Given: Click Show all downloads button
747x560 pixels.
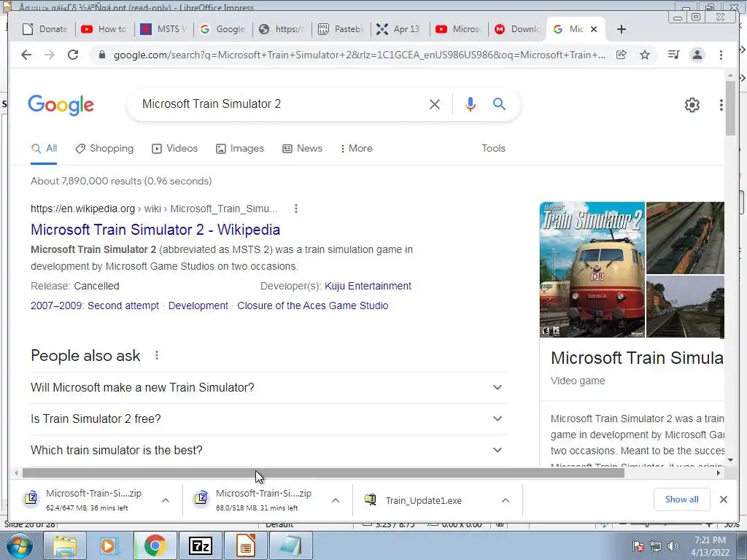Looking at the screenshot, I should point(682,499).
